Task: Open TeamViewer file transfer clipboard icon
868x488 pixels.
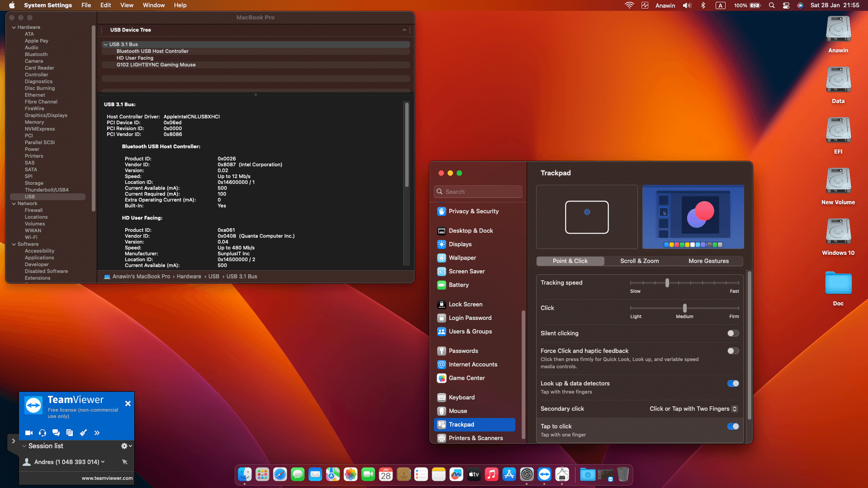Action: tap(69, 432)
